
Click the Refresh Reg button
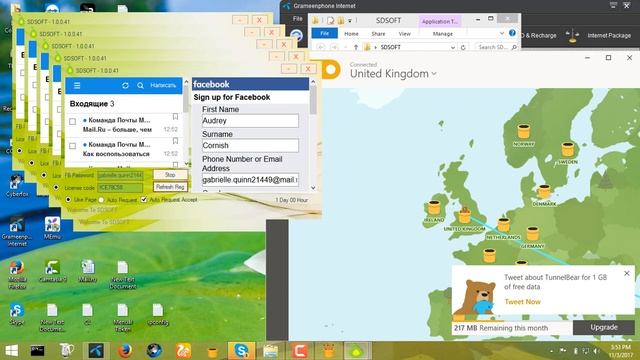(x=170, y=187)
